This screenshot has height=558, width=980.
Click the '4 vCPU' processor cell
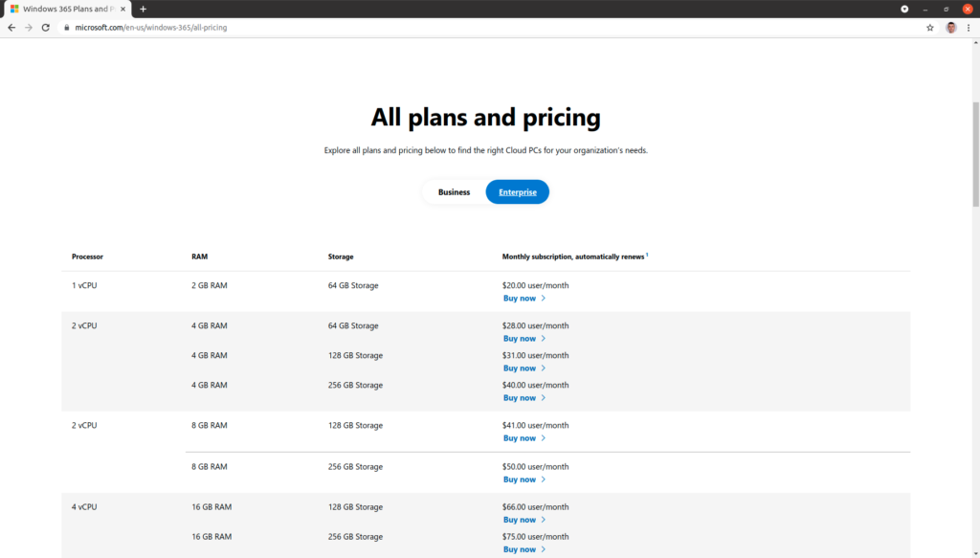point(84,507)
